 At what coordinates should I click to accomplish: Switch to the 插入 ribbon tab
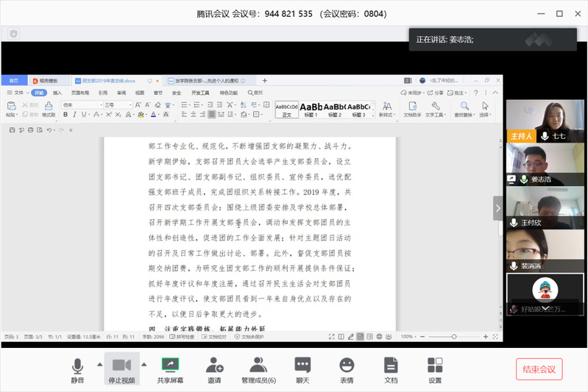pyautogui.click(x=57, y=93)
